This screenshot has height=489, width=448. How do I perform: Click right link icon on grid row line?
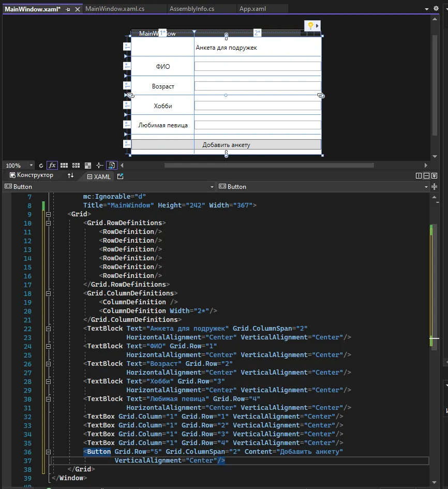(x=321, y=95)
